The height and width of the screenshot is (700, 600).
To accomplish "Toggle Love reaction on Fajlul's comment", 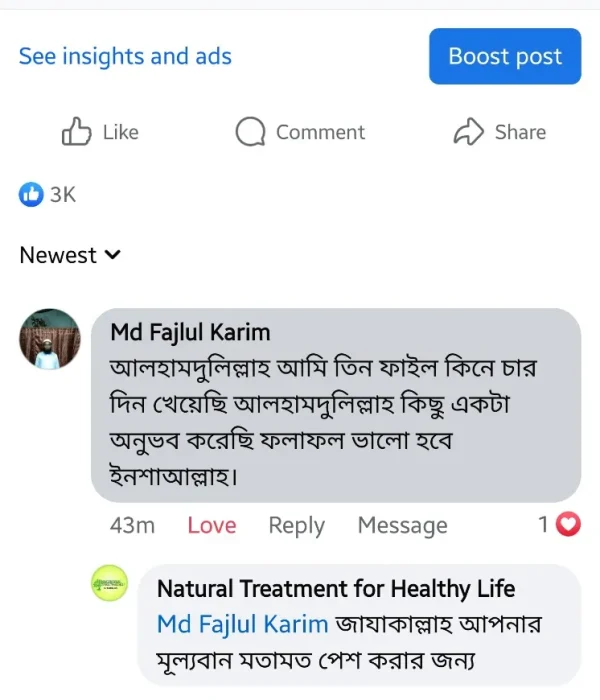I will click(x=212, y=525).
